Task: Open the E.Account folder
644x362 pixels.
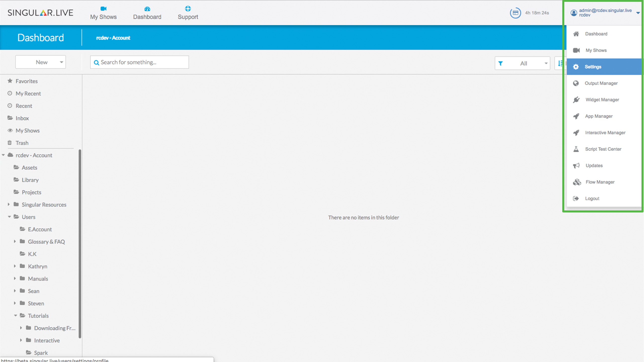Action: (40, 229)
